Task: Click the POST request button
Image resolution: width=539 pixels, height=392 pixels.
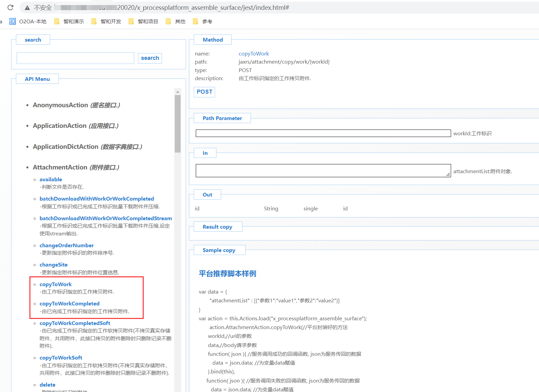Action: tap(205, 92)
